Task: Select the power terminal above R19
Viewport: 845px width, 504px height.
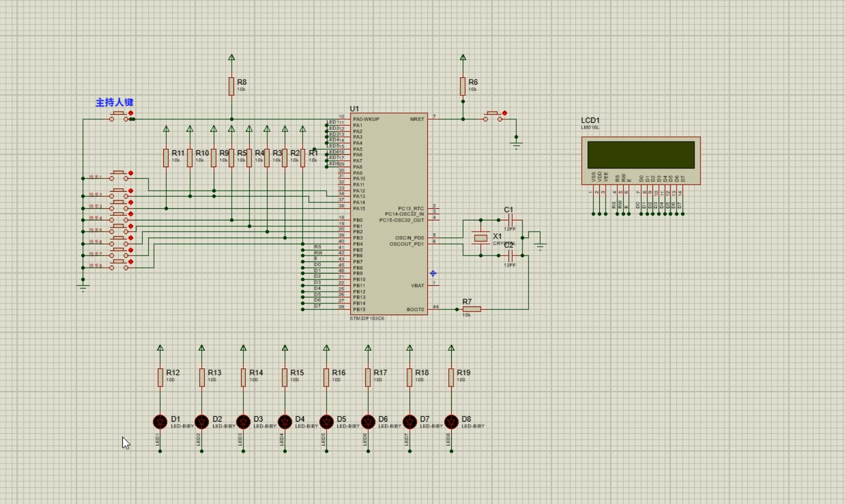Action: point(451,348)
